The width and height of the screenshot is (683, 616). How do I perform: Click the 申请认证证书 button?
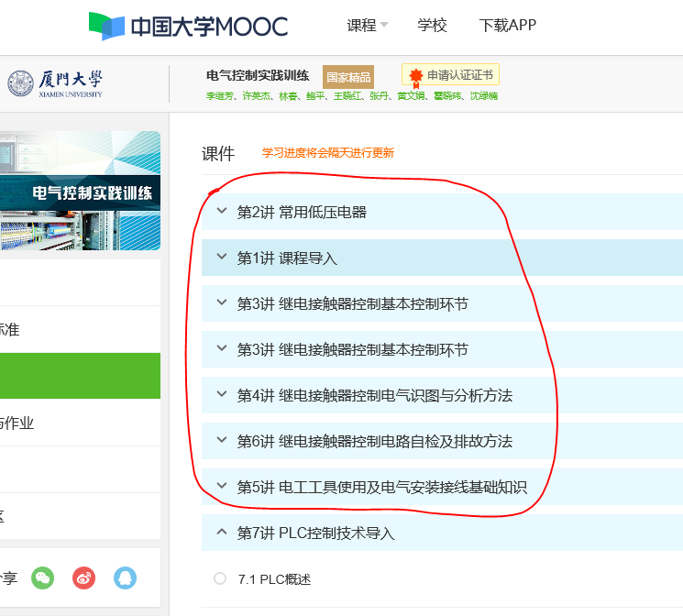click(x=450, y=74)
